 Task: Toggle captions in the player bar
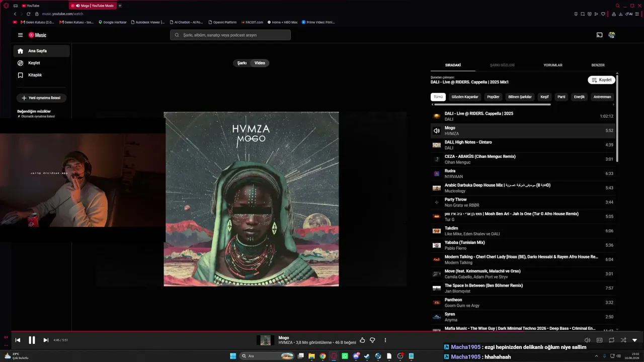[x=599, y=340]
